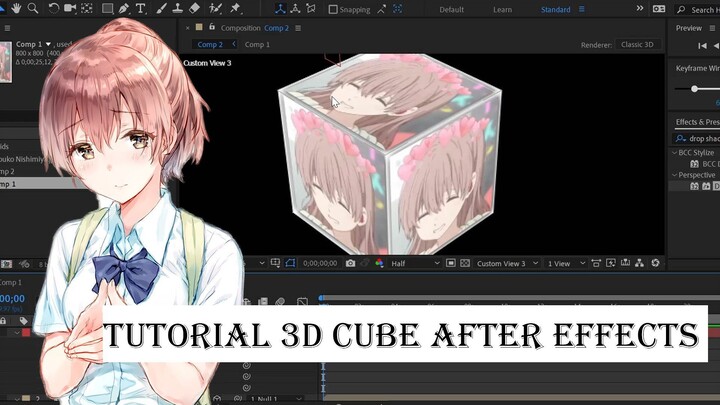
Task: Toggle Fast Previews icon
Action: click(x=611, y=263)
